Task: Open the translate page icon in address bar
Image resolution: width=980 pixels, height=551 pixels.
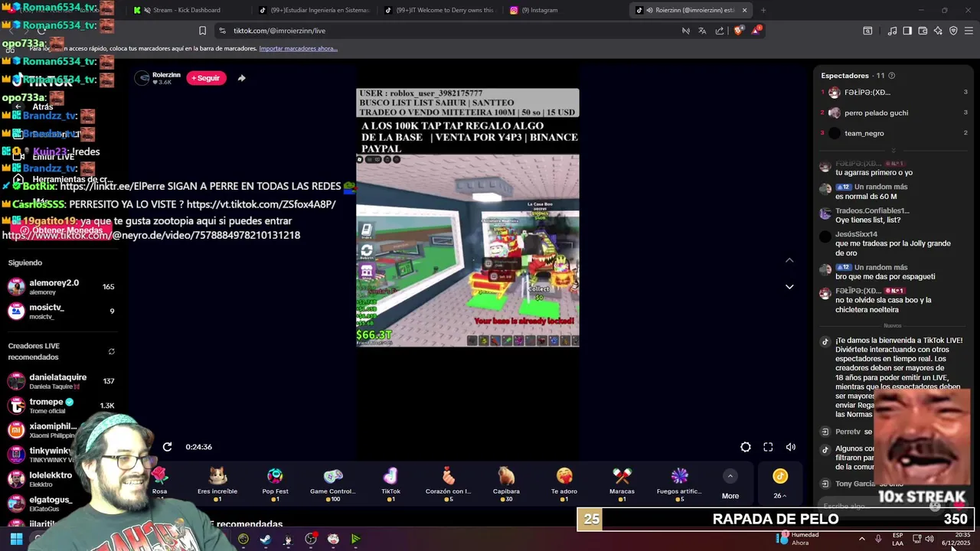Action: tap(702, 31)
